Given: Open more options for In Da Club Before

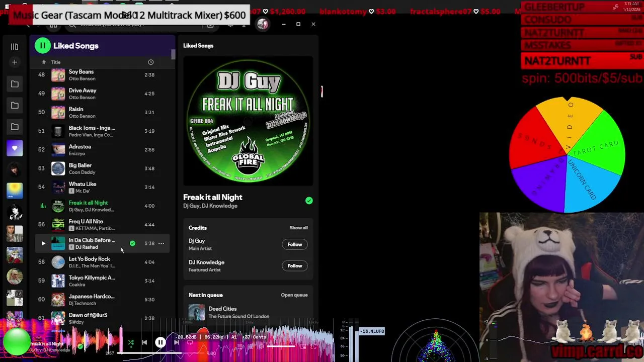Looking at the screenshot, I should pyautogui.click(x=161, y=243).
